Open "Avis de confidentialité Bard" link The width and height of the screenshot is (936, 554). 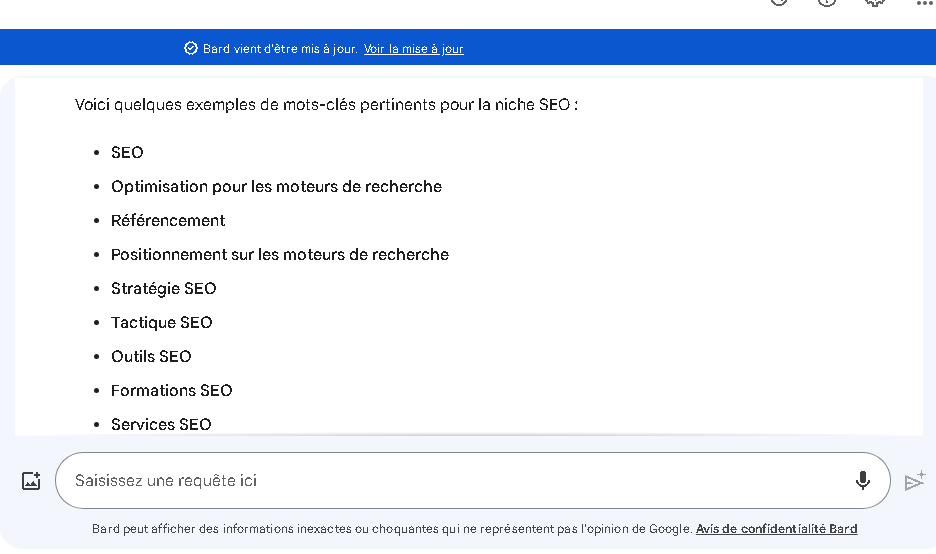(777, 529)
